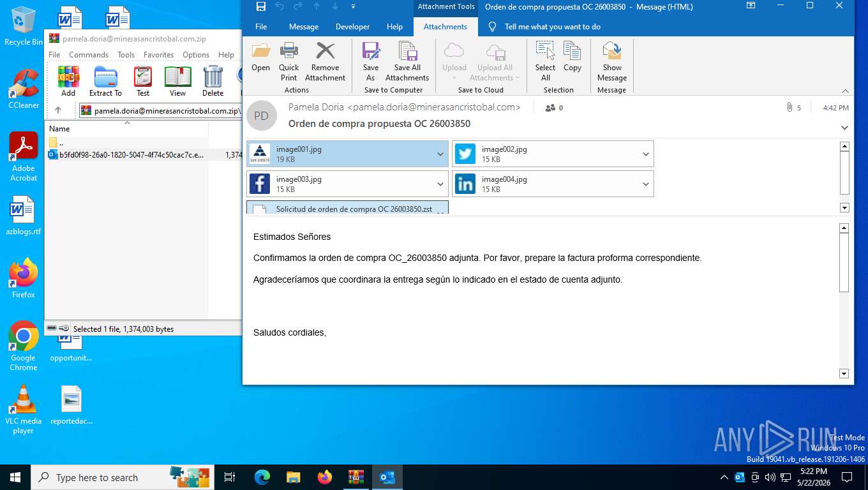The image size is (868, 490).
Task: Open CCleaner desktop shortcut
Action: [24, 89]
